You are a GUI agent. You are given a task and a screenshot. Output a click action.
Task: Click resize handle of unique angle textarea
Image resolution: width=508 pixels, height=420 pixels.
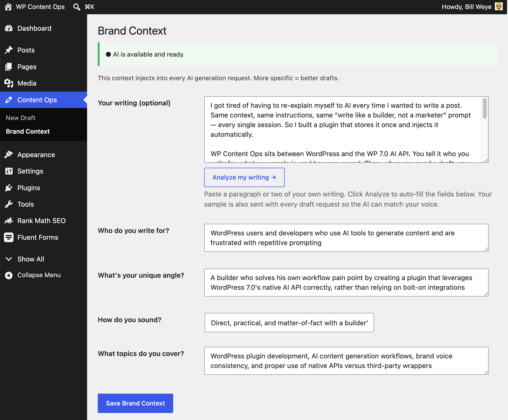point(486,294)
